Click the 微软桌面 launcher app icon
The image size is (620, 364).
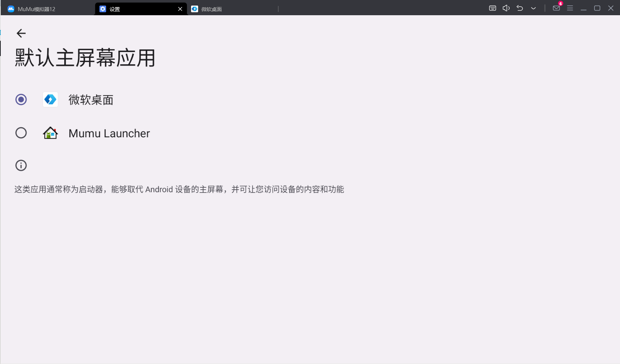pyautogui.click(x=50, y=99)
